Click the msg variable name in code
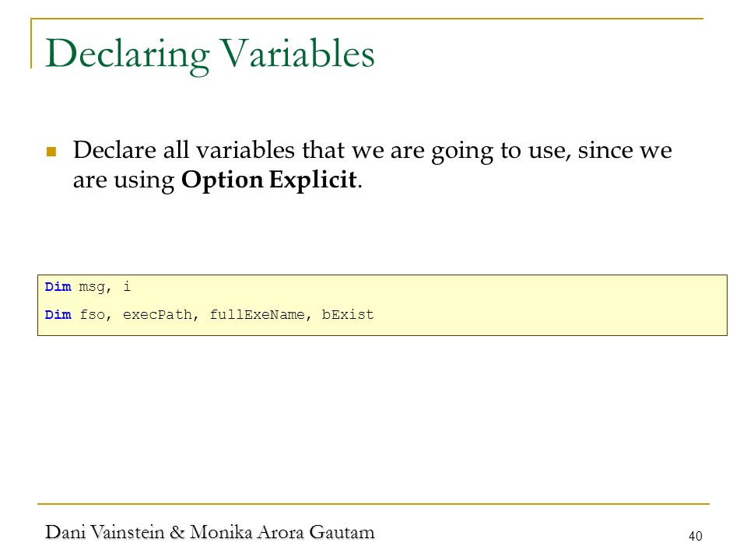Viewport: 747px width, 560px height. click(x=92, y=288)
